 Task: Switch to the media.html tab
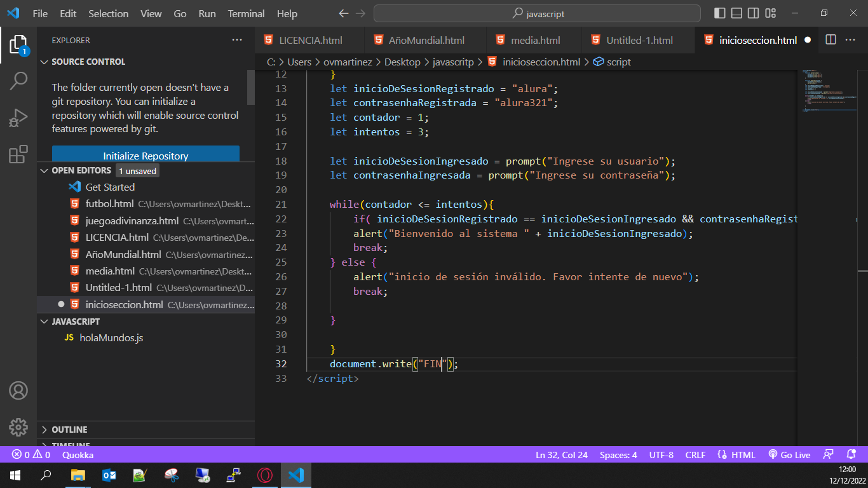(x=535, y=40)
